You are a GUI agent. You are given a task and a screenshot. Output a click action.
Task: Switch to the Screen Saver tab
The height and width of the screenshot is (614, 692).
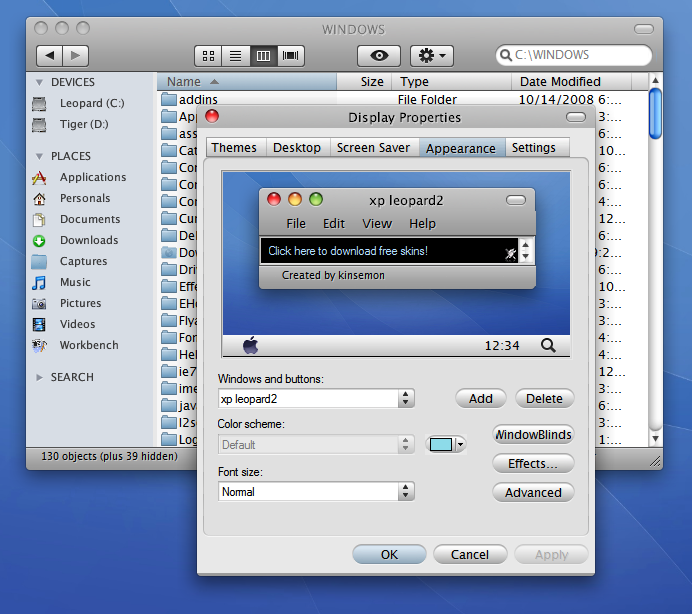pyautogui.click(x=373, y=147)
